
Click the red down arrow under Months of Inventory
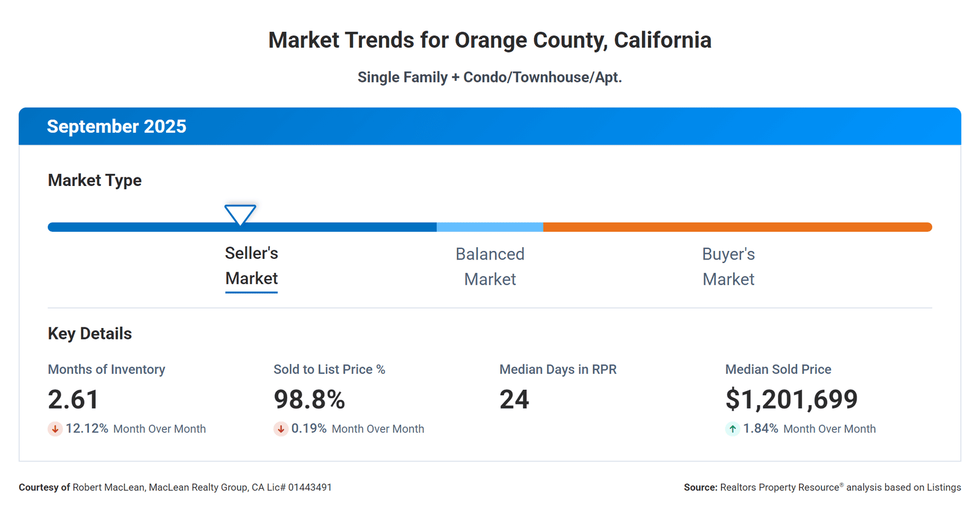(x=55, y=429)
